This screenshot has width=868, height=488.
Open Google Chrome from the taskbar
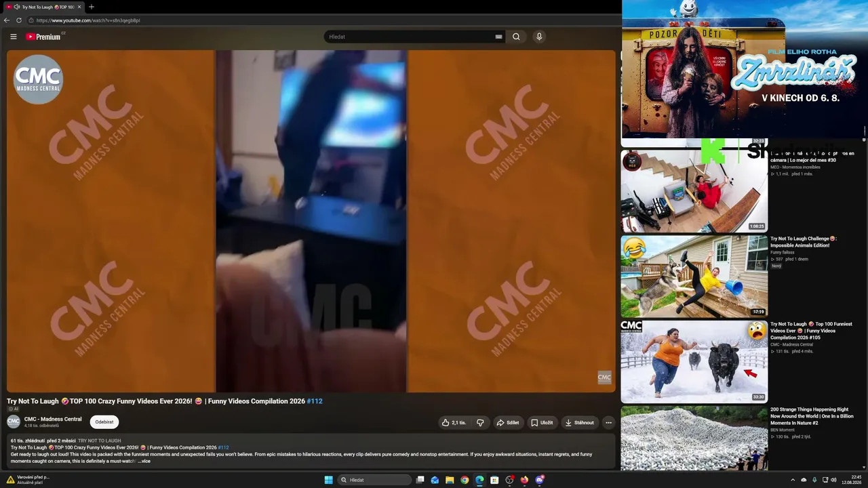pyautogui.click(x=465, y=480)
